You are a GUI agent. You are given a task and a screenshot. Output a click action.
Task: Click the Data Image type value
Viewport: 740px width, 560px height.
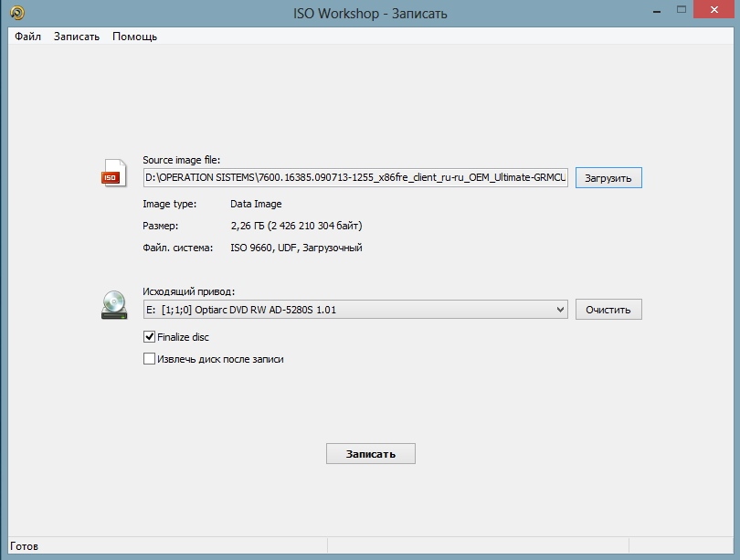click(256, 204)
